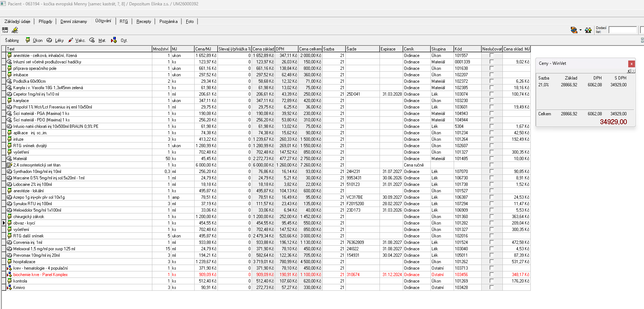Enable Neslučovat for 2,4 osteosyntetický set titan
Screen dimensions: 644x309
click(x=491, y=165)
